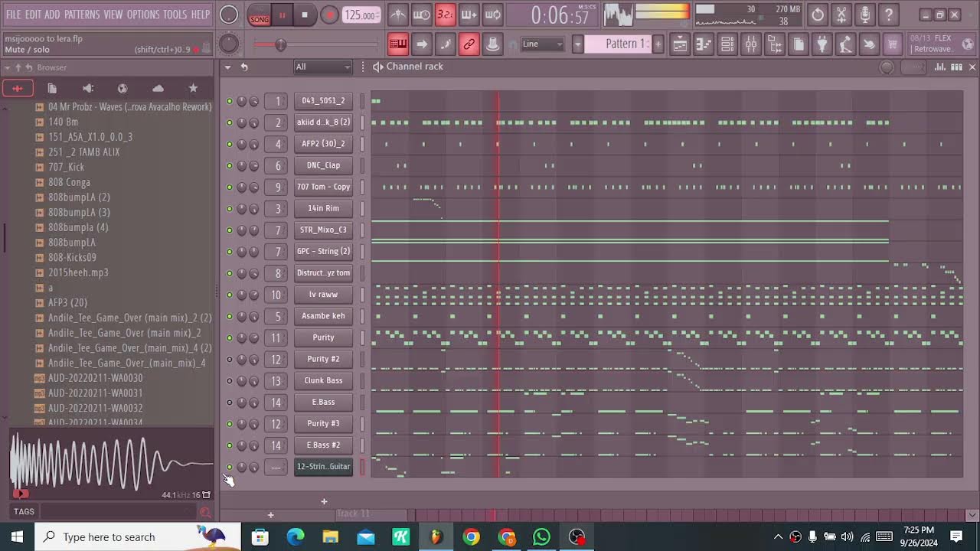980x551 pixels.
Task: Select the Browser files tab icon
Action: coord(52,88)
